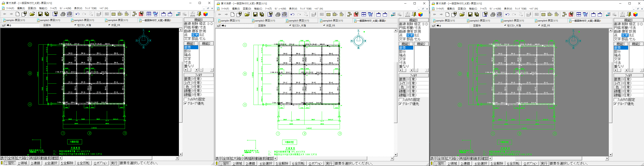Click calculator-arrow icon in middle white-canvas window toolbar
Screen dimensions: 644x166
(x=393, y=15)
